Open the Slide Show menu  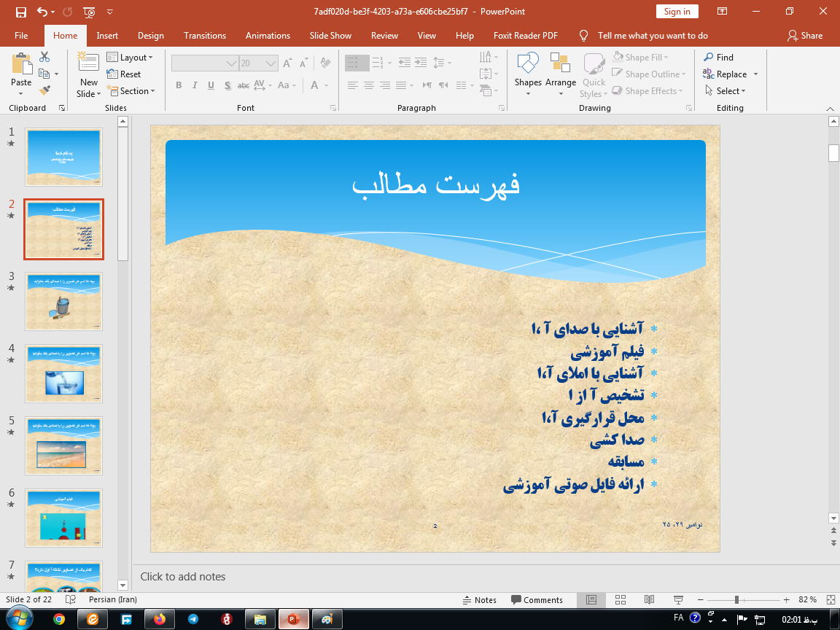point(330,35)
